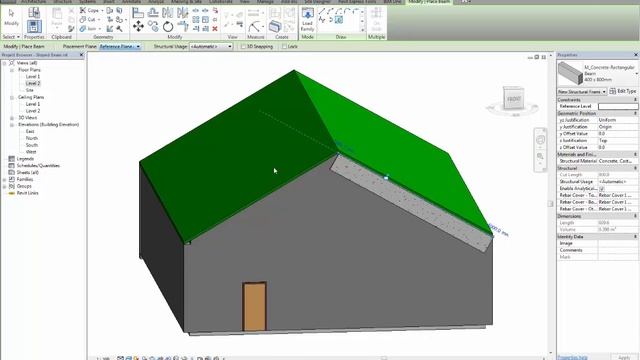Image resolution: width=640 pixels, height=360 pixels.
Task: Click the Create Similar icon in Create panel
Action: (x=275, y=27)
